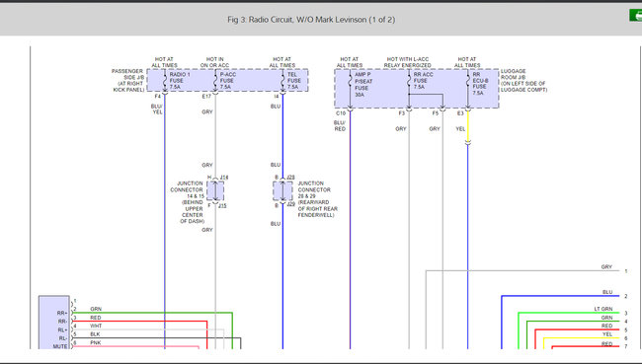Click the 'PASSENGER SIDE J/B' label
Screen dimensions: 642x364
coord(127,74)
